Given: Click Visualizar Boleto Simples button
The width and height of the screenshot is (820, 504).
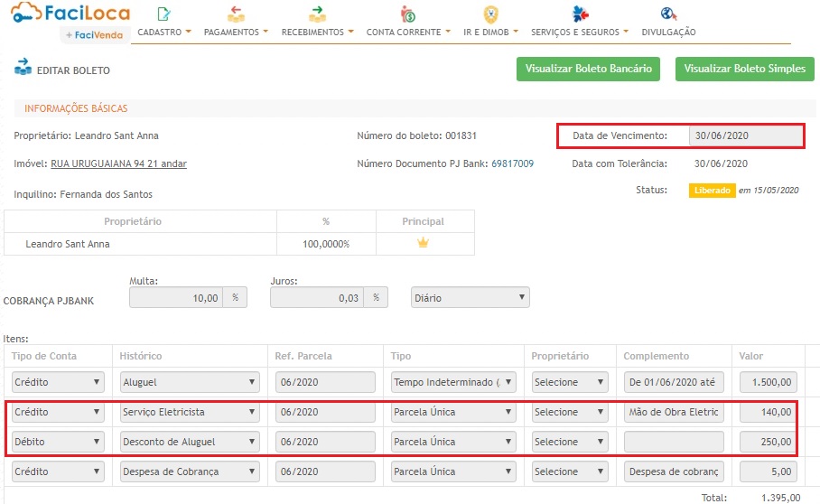Looking at the screenshot, I should point(744,69).
